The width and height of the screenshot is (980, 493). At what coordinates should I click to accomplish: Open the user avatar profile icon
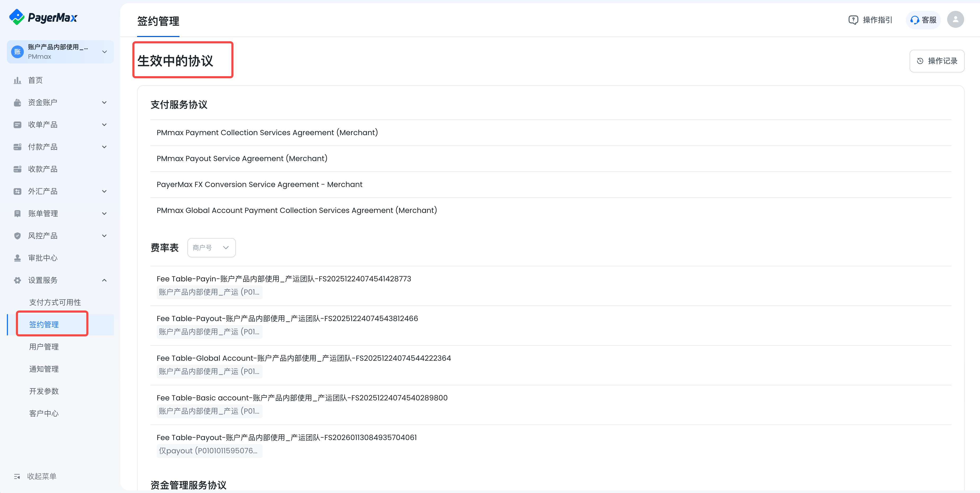(x=955, y=19)
